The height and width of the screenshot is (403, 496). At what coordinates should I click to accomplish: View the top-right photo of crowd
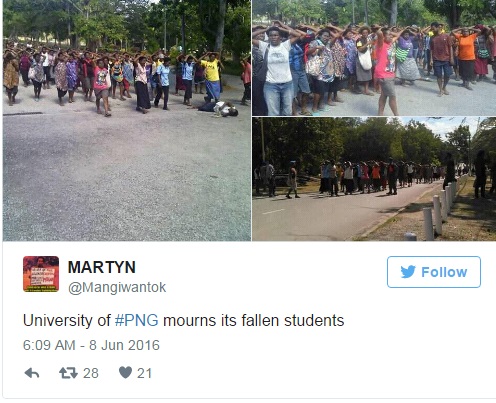374,58
